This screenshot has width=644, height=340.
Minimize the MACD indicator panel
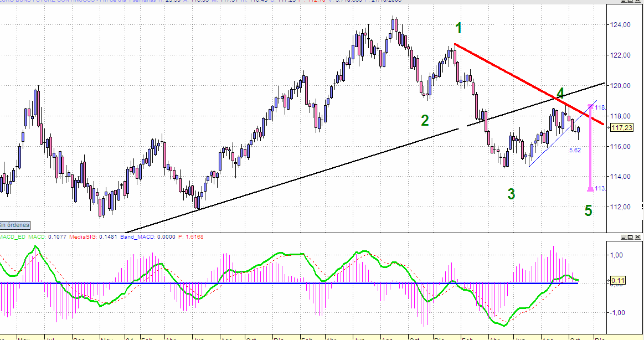click(x=623, y=237)
